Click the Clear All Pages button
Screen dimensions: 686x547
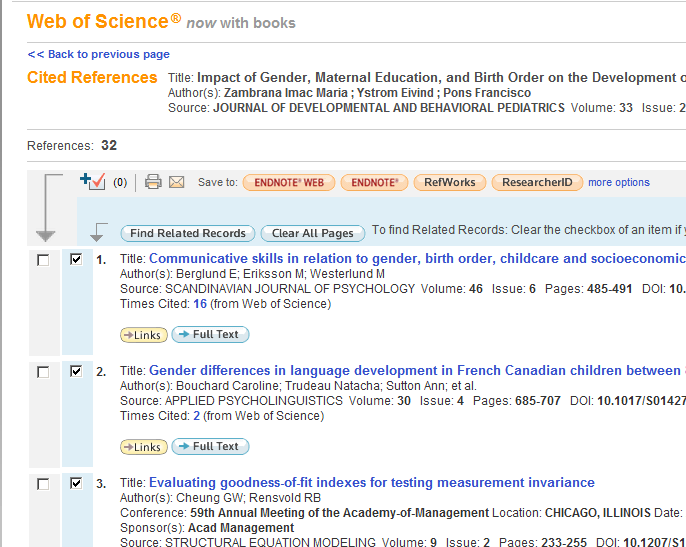(x=313, y=233)
